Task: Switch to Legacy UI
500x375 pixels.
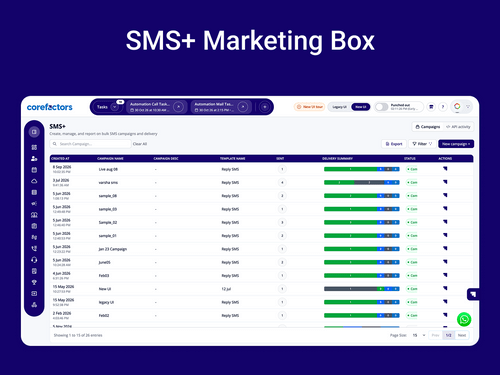Action: tap(339, 107)
